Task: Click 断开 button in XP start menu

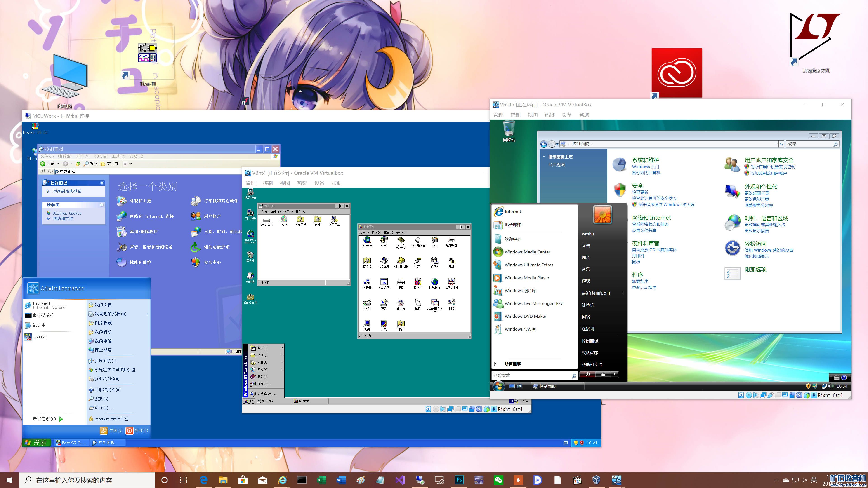Action: point(137,430)
